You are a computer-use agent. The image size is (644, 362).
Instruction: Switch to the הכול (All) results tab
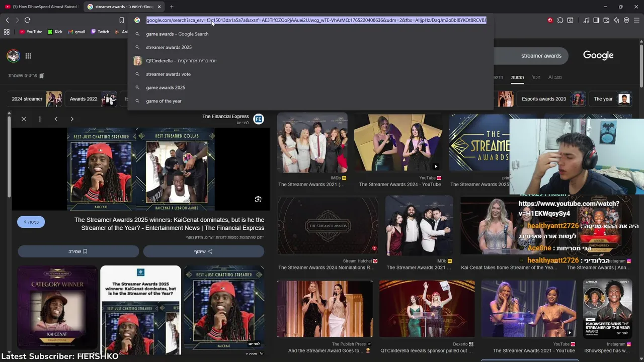click(536, 77)
